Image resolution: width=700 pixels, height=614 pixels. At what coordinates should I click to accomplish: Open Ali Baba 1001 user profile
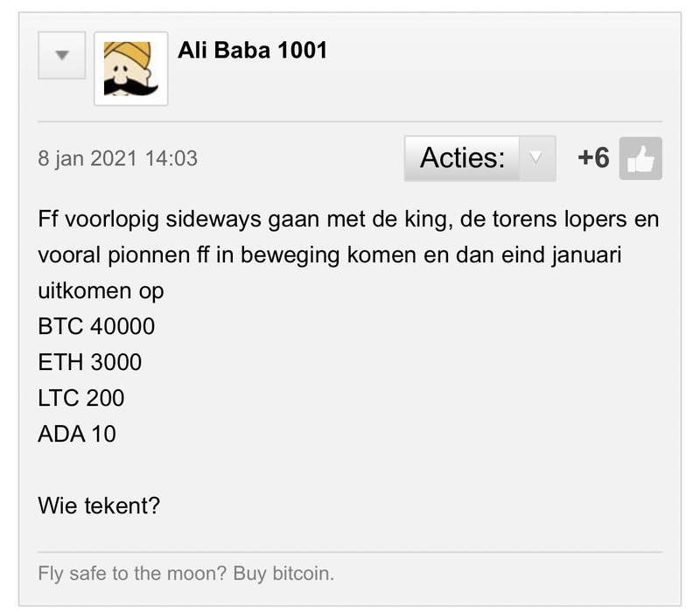pyautogui.click(x=252, y=50)
